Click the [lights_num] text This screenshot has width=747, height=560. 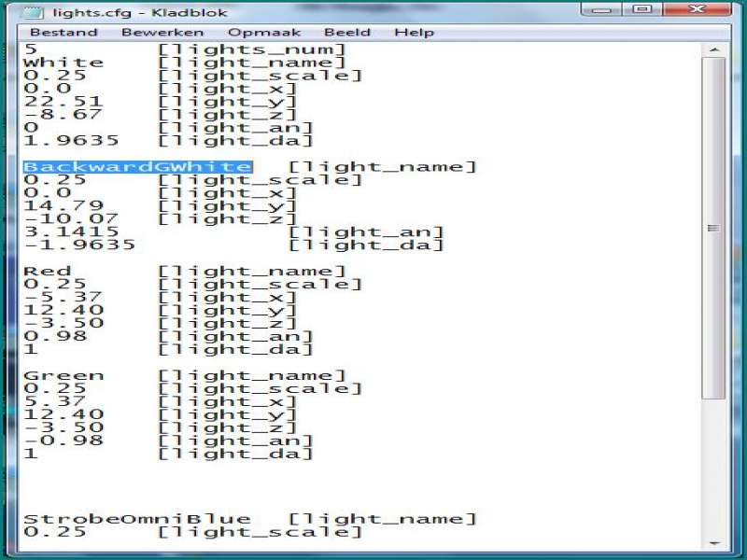(x=251, y=49)
